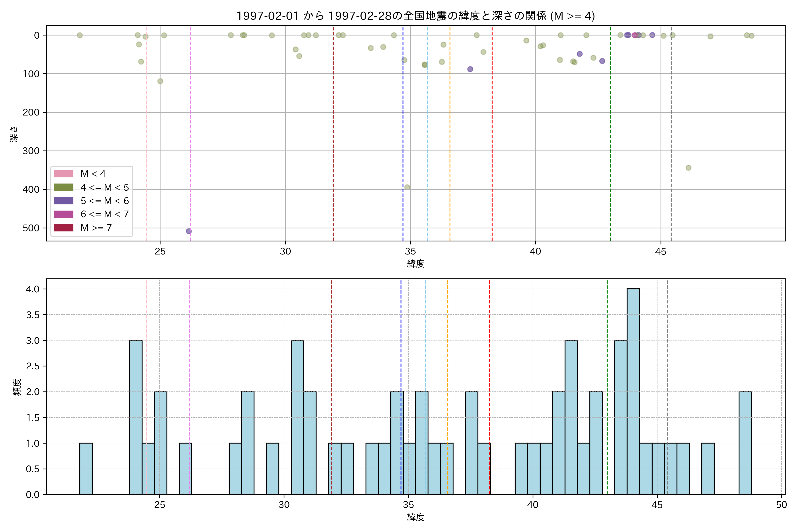Click the 緯度 label under the scatter plot
Image resolution: width=798 pixels, height=532 pixels.
click(415, 264)
